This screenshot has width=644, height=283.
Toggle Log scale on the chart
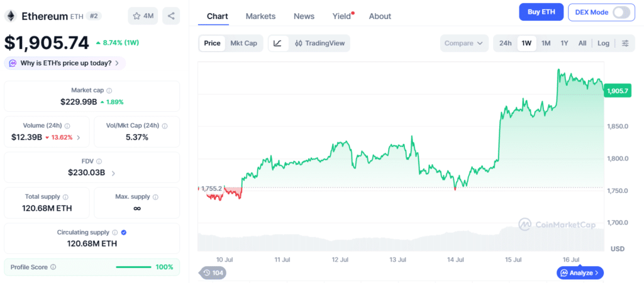(x=603, y=43)
